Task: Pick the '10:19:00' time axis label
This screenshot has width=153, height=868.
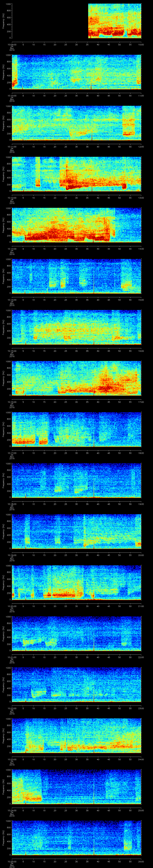Action: pyautogui.click(x=12, y=555)
